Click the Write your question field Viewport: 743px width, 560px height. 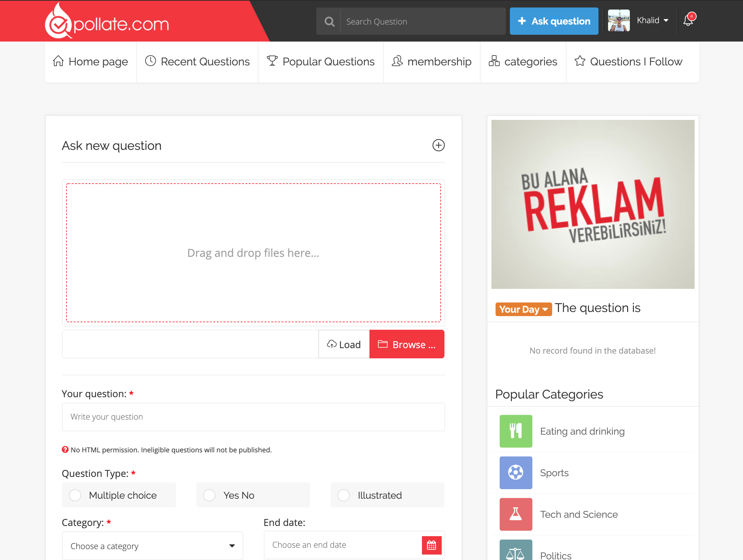click(253, 417)
